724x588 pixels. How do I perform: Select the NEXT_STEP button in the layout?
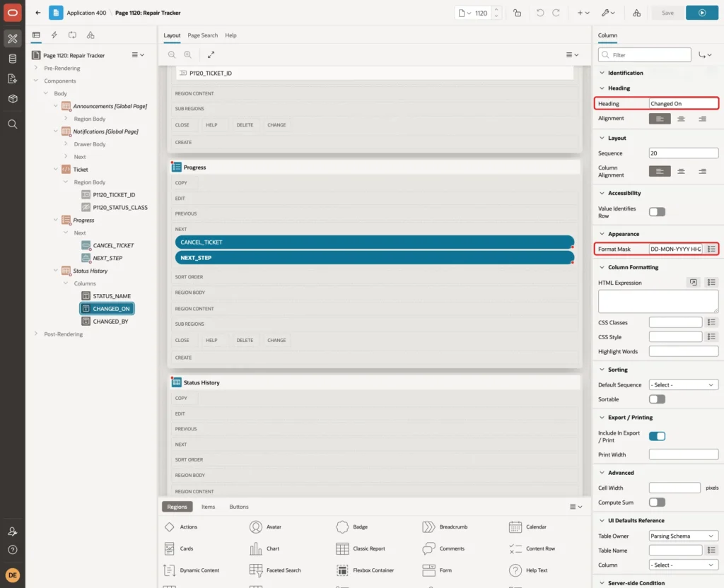375,257
